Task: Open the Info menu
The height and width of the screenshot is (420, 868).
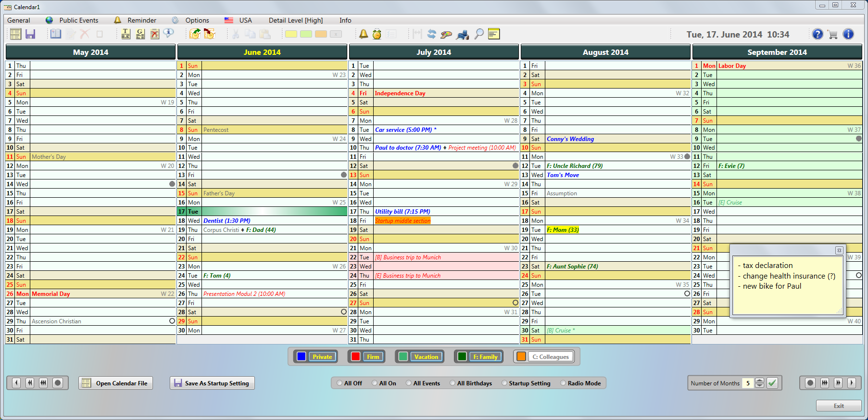Action: (345, 20)
